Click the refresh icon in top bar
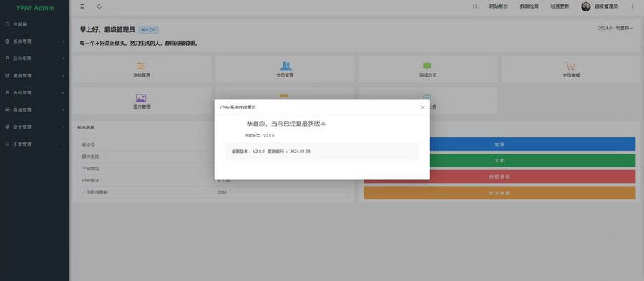Viewport: 644px width, 281px height. 99,6
